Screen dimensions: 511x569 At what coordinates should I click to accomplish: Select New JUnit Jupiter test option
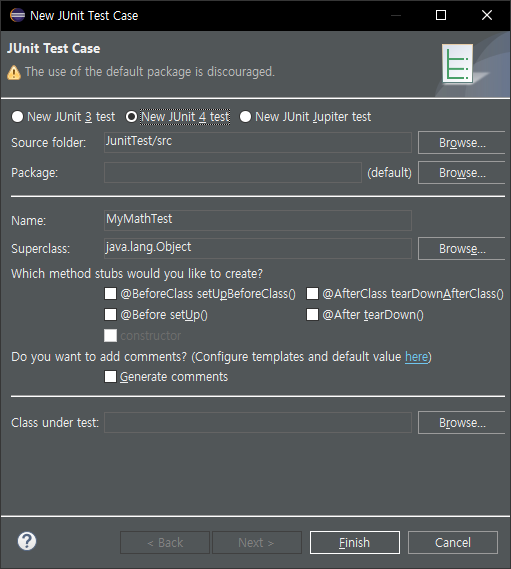[305, 117]
